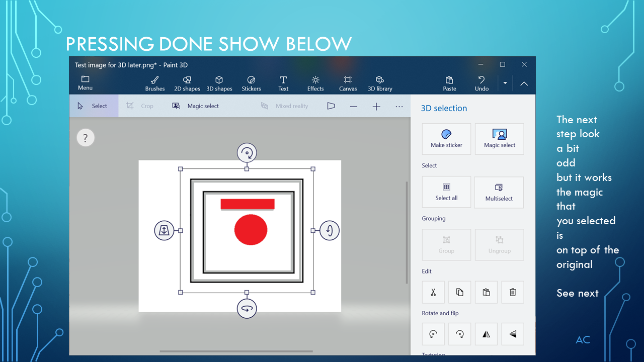Viewport: 644px width, 362px height.
Task: Open the Undo history dropdown arrow
Action: [505, 83]
